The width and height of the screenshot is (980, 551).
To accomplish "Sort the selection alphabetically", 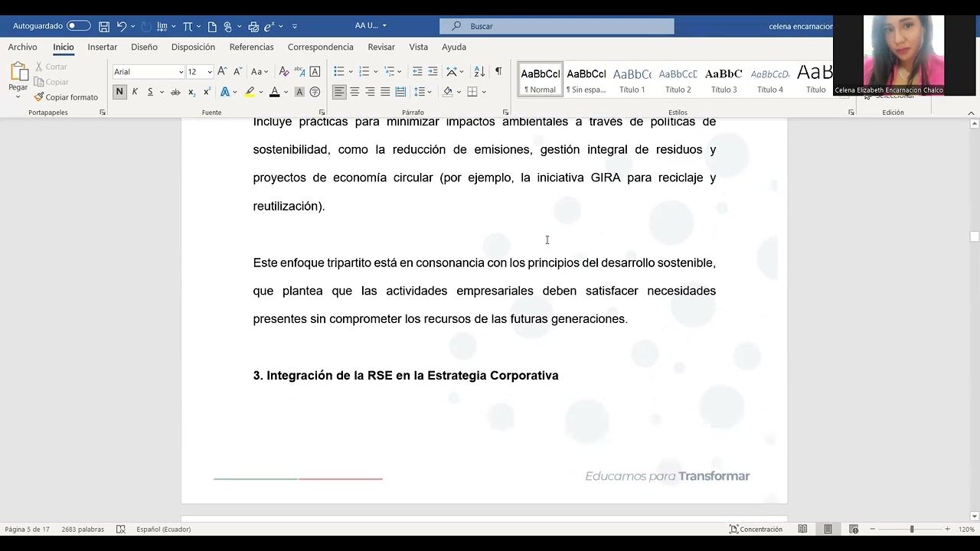I will click(x=479, y=71).
